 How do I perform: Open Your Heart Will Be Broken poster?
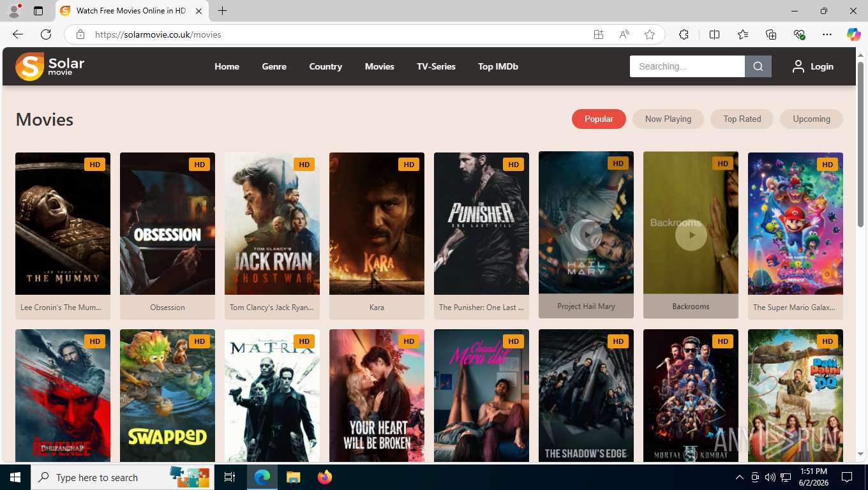point(377,396)
